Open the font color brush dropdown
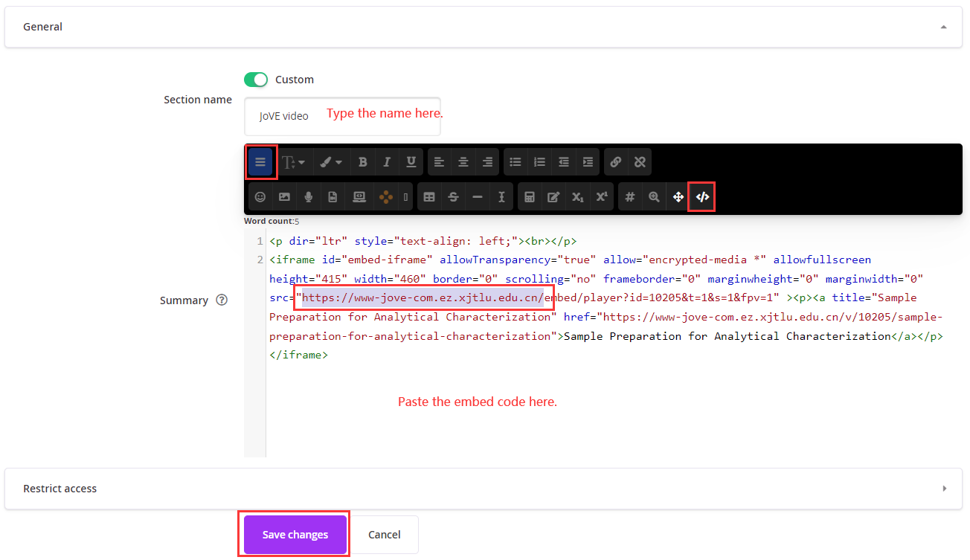The height and width of the screenshot is (560, 970). pos(331,162)
